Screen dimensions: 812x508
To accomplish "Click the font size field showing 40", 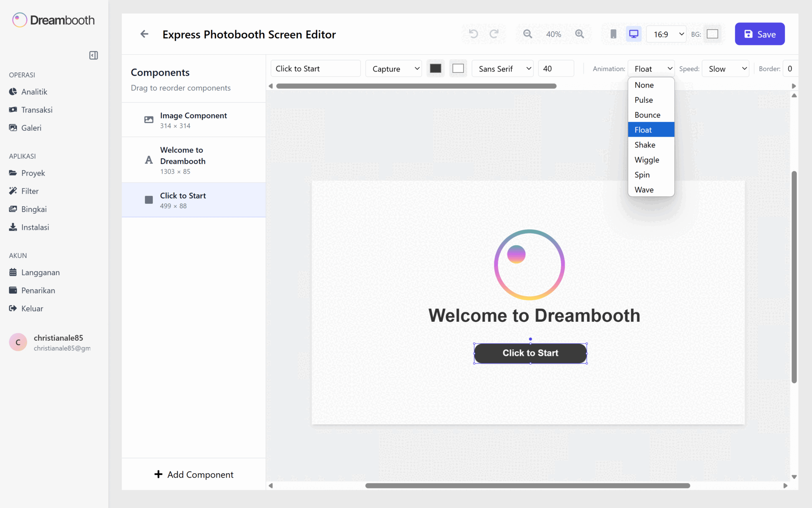I will coord(556,69).
